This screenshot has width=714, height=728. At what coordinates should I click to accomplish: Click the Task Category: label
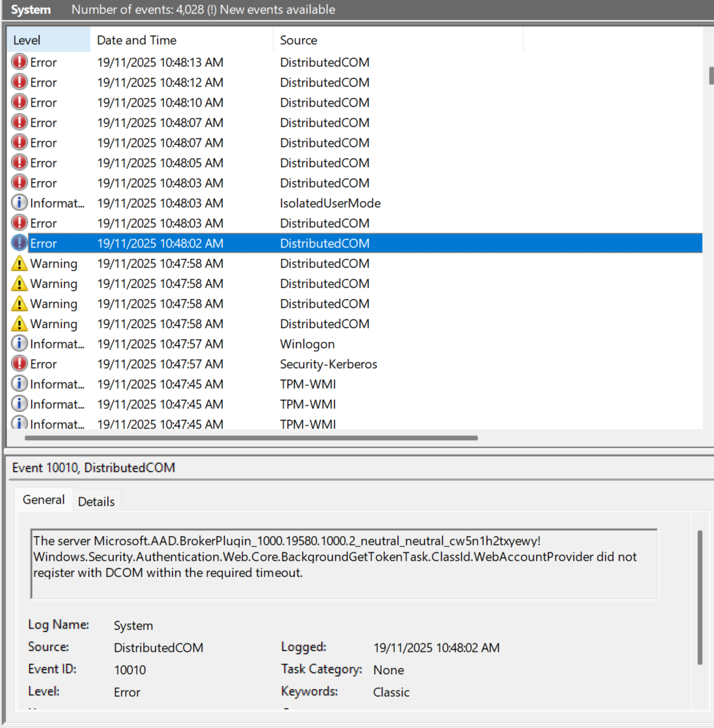pyautogui.click(x=321, y=669)
